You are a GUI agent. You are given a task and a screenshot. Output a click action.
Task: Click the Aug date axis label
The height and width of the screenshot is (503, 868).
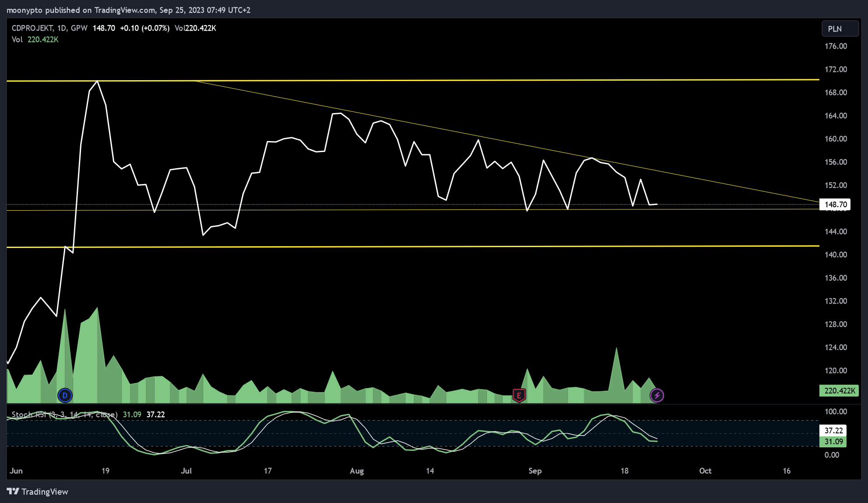[x=357, y=471]
